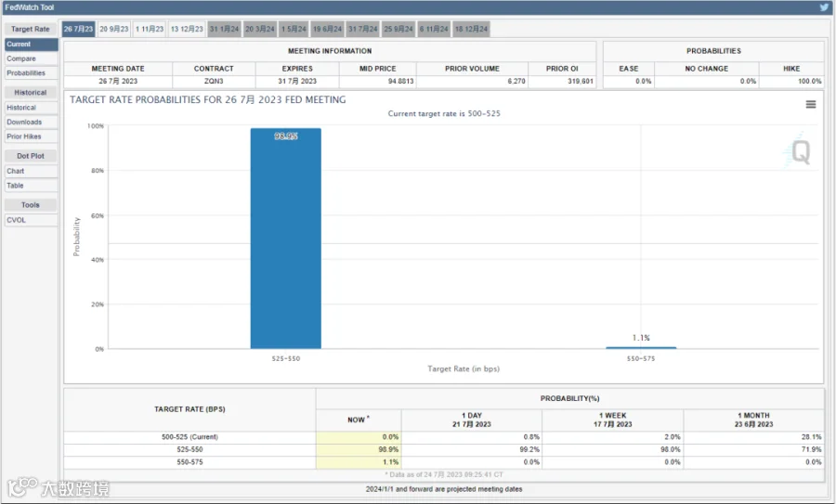Open the CVOL tool
Screen dimensions: 836x504
pyautogui.click(x=31, y=220)
